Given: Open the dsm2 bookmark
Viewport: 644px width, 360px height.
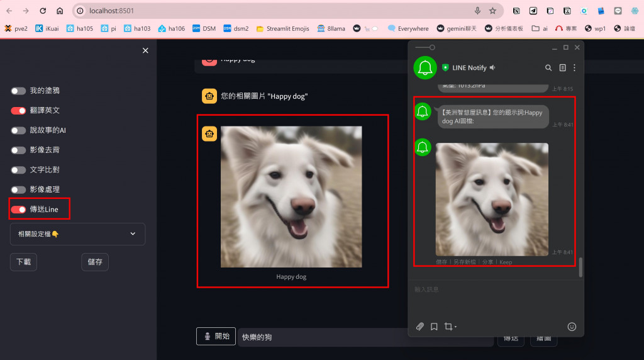Looking at the screenshot, I should [x=236, y=28].
